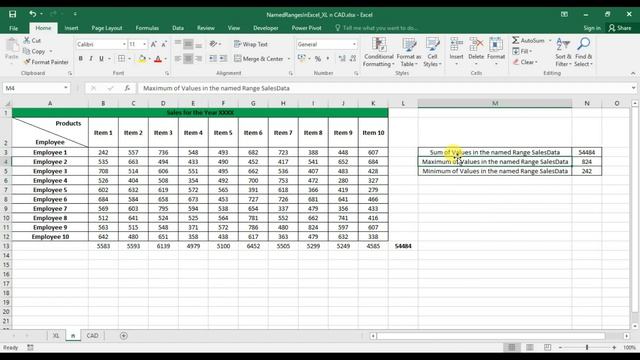
Task: Click the formula bar text field
Action: point(384,88)
